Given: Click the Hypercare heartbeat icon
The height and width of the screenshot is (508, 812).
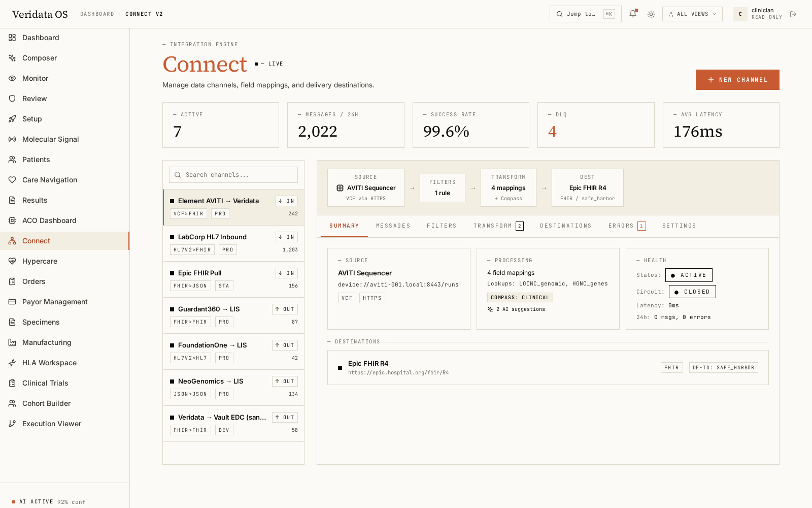Looking at the screenshot, I should tap(12, 261).
